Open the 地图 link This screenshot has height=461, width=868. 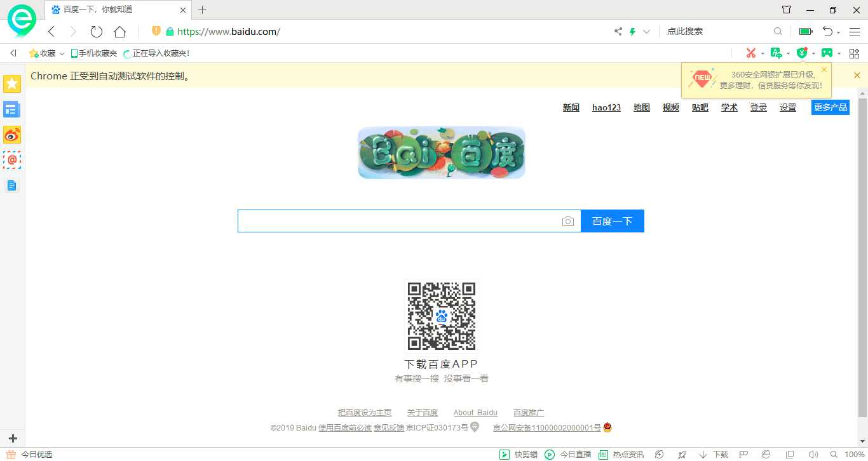click(x=642, y=107)
